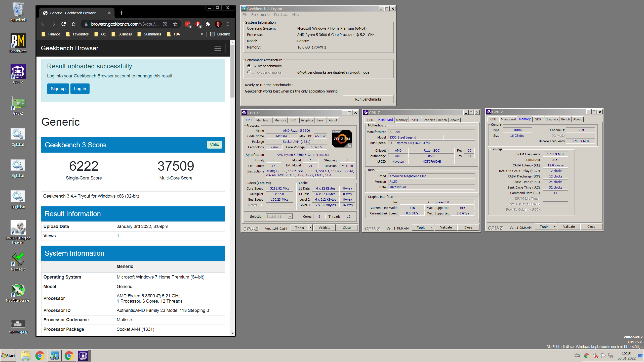Click the Run Benchmarks button
644x362 pixels.
(x=368, y=99)
